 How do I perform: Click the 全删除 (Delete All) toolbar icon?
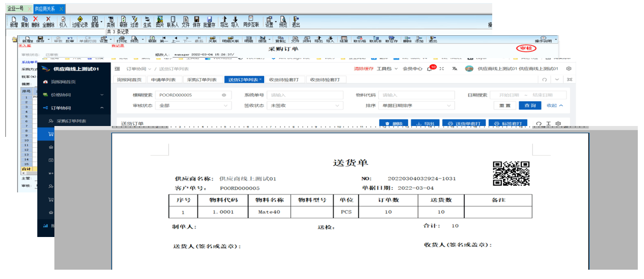(48, 21)
